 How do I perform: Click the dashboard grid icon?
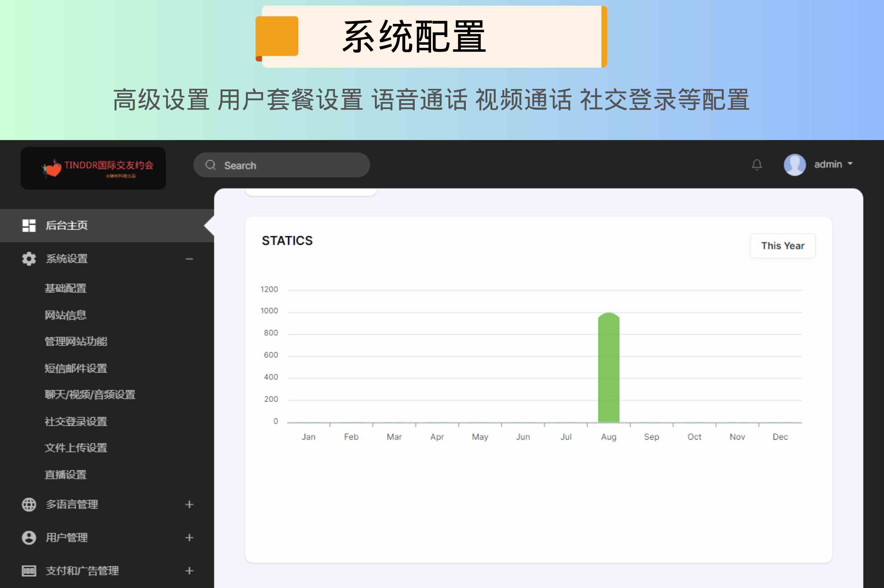pyautogui.click(x=29, y=225)
